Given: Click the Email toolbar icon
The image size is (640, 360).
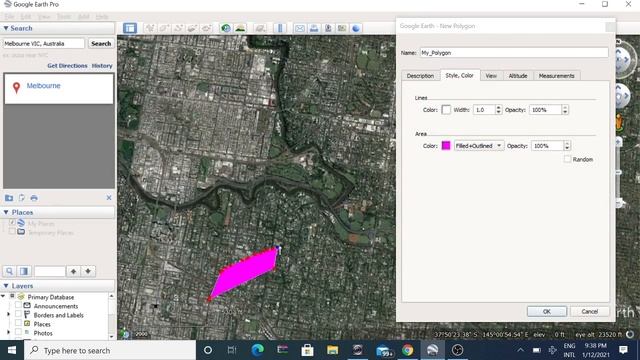Looking at the screenshot, I should click(x=300, y=28).
